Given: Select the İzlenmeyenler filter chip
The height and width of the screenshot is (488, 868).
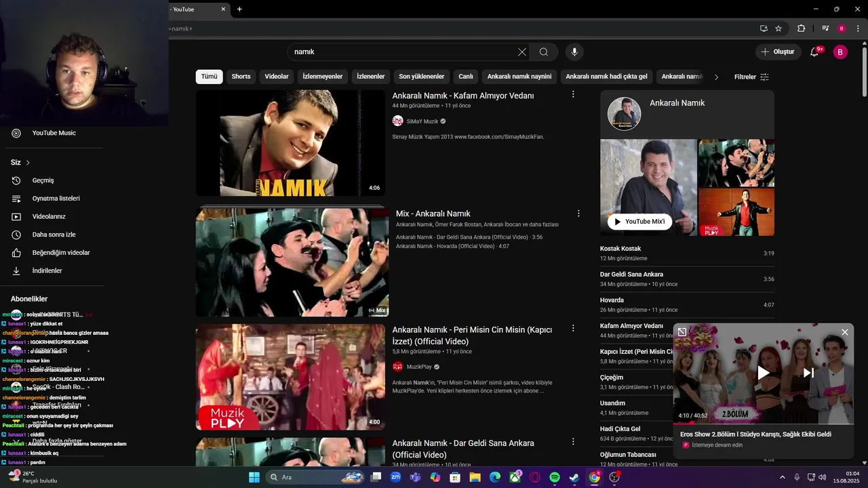Looking at the screenshot, I should tap(322, 77).
